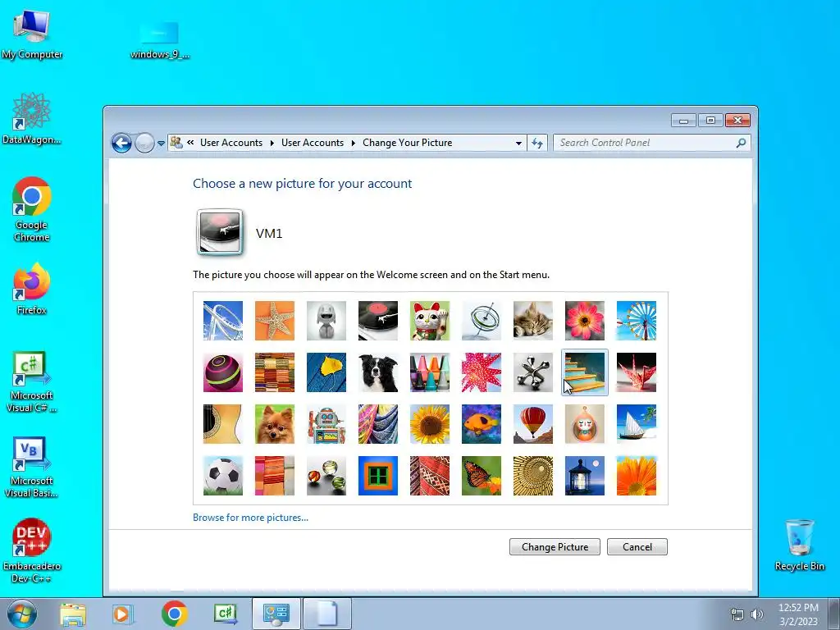Open File Explorer from the taskbar
Viewport: 840px width, 630px height.
[x=73, y=614]
